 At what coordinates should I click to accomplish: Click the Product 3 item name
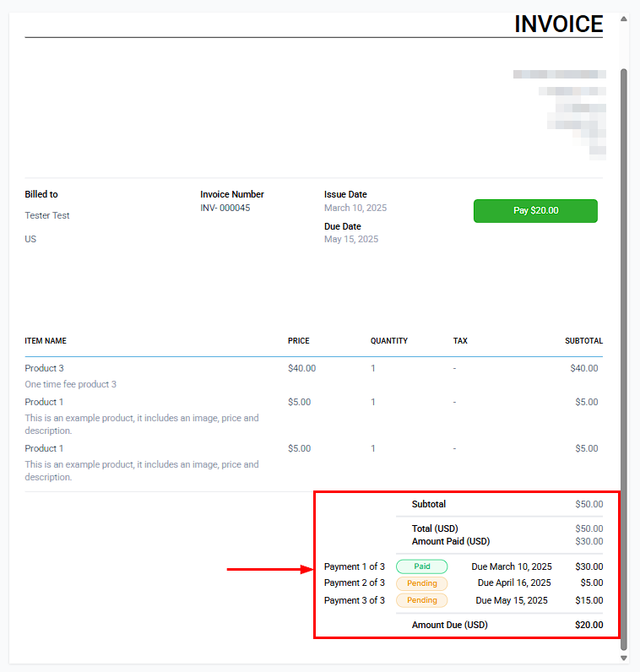coord(44,368)
